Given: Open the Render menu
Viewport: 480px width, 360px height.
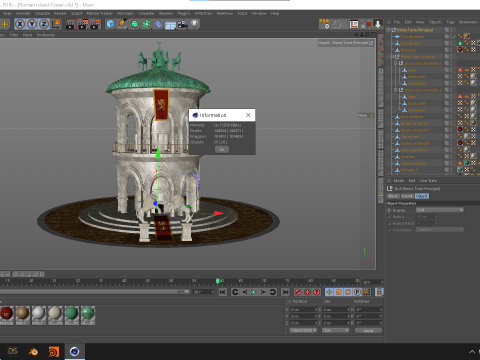Looking at the screenshot, I should point(60,13).
